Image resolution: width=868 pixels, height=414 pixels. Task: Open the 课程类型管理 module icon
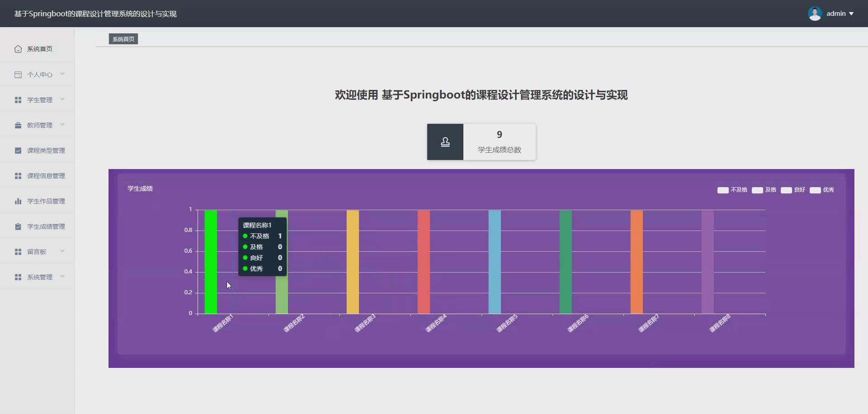(18, 150)
